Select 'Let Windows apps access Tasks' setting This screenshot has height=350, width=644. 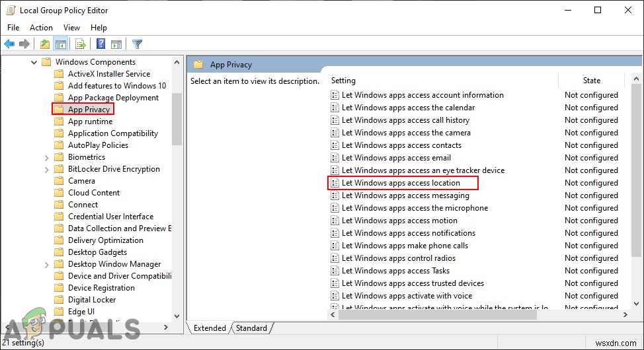point(395,271)
